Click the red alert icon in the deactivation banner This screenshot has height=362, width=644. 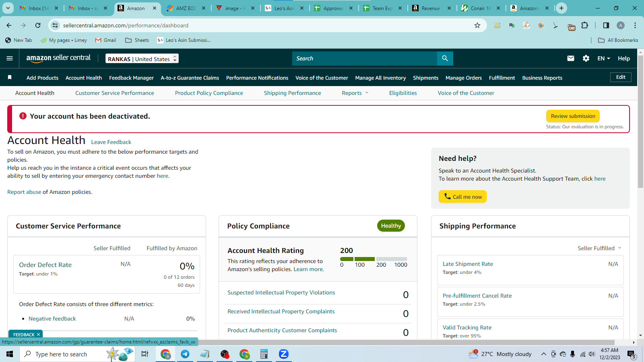pos(23,116)
